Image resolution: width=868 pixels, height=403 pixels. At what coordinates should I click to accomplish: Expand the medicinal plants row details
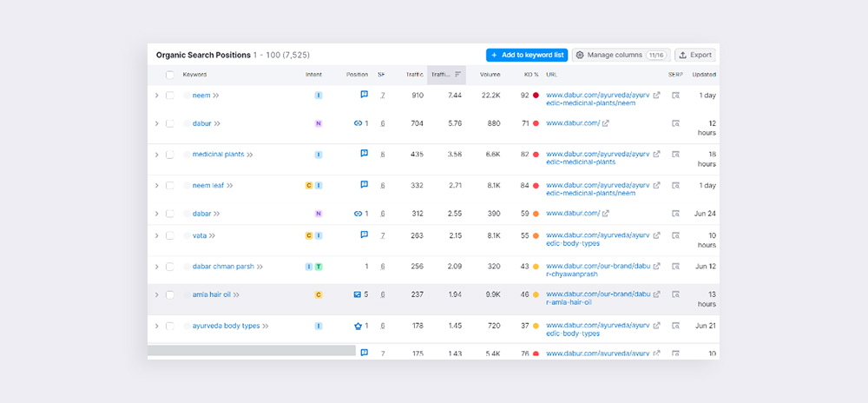pos(156,155)
